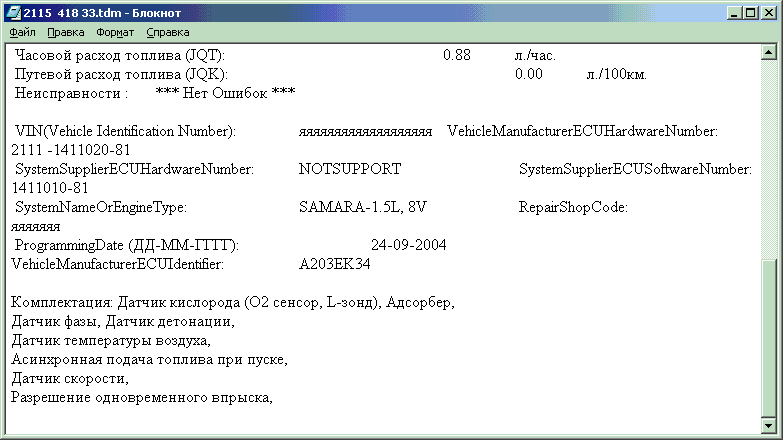Minimize the Notepad window

click(x=733, y=13)
